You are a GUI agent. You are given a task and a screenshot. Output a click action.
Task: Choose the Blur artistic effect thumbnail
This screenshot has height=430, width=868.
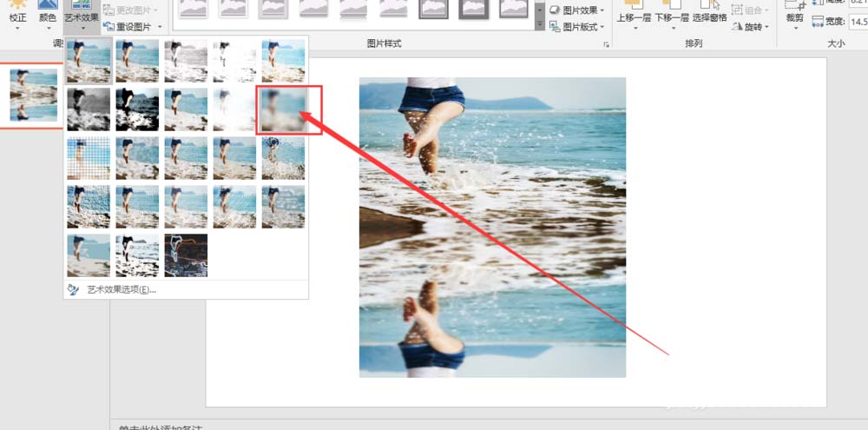[284, 109]
